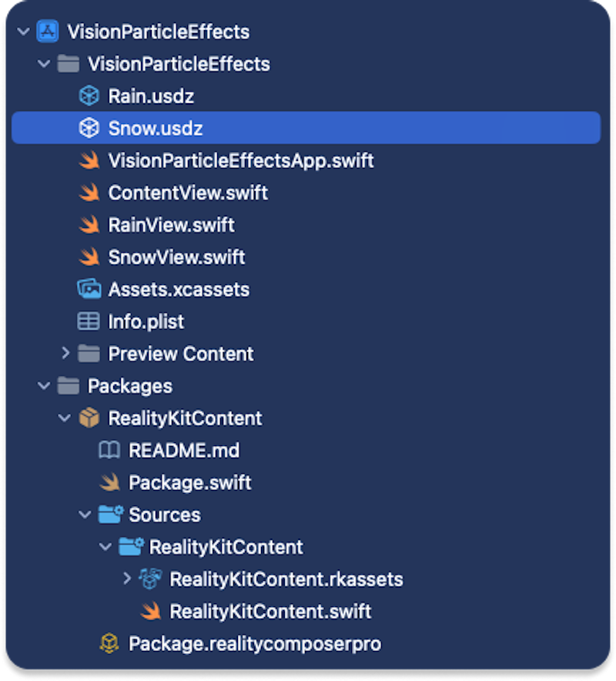Click the VisionParticleEffects app project icon
This screenshot has height=681, width=616.
(46, 32)
